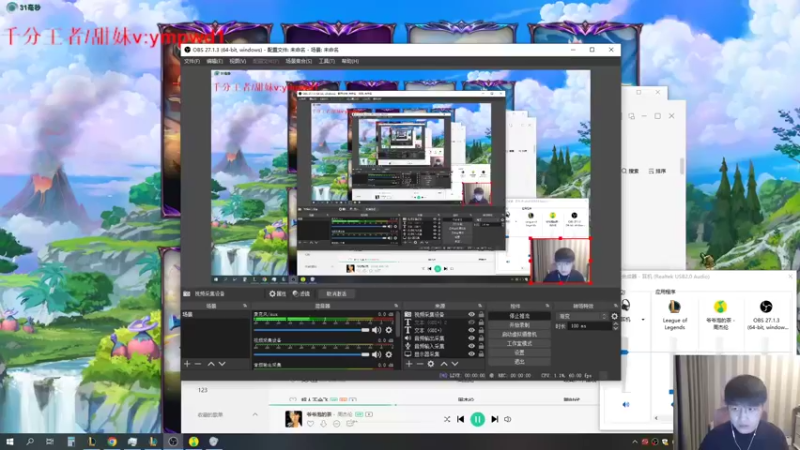Open QQ Music from the taskbar
This screenshot has width=800, height=450.
pyautogui.click(x=193, y=441)
